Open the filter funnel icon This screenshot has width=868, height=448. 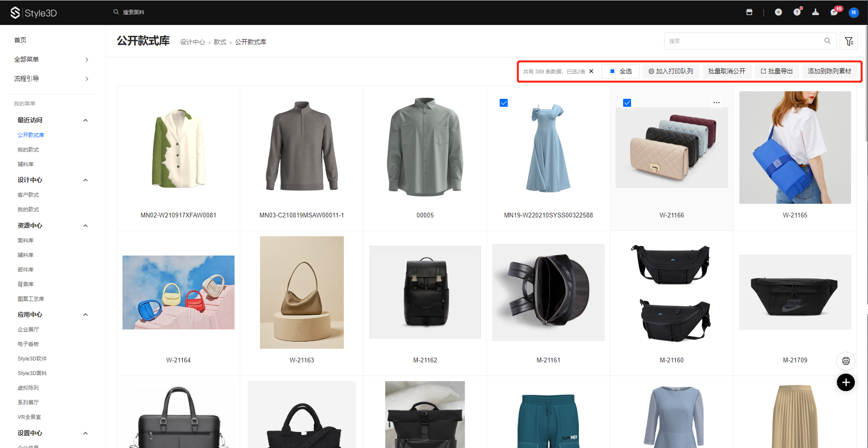849,41
